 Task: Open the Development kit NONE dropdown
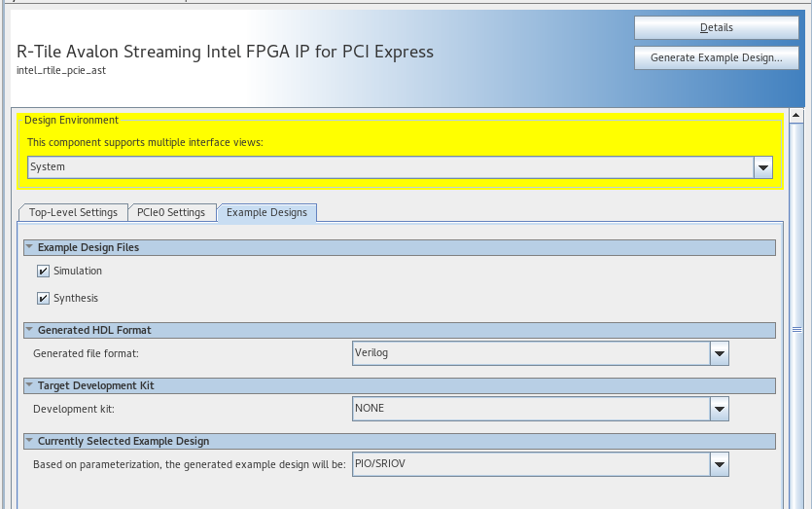pyautogui.click(x=720, y=409)
